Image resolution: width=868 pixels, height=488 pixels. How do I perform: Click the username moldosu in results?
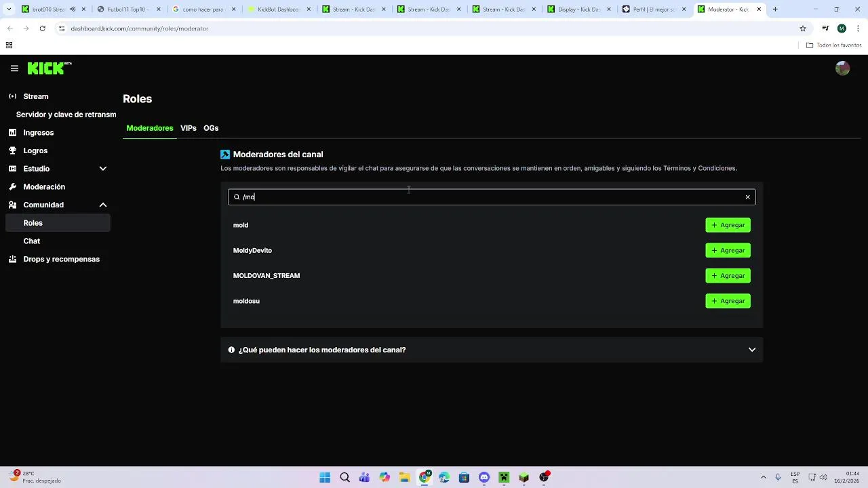246,301
